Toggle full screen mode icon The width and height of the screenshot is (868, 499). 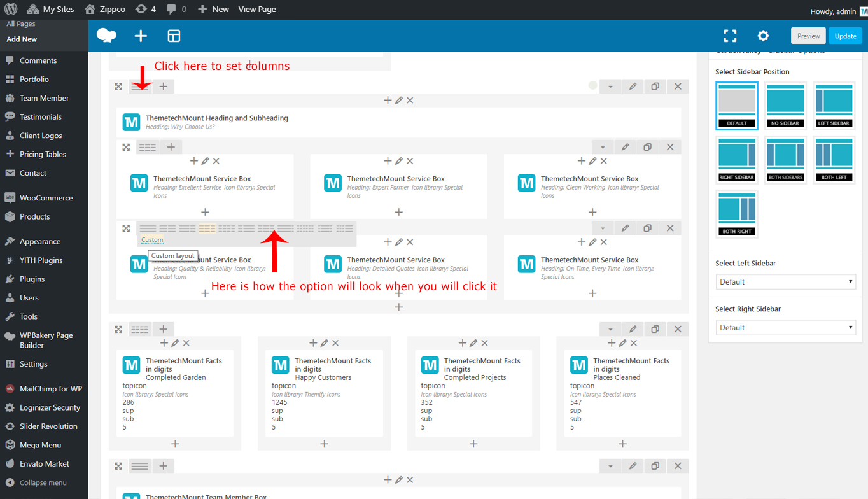tap(730, 36)
